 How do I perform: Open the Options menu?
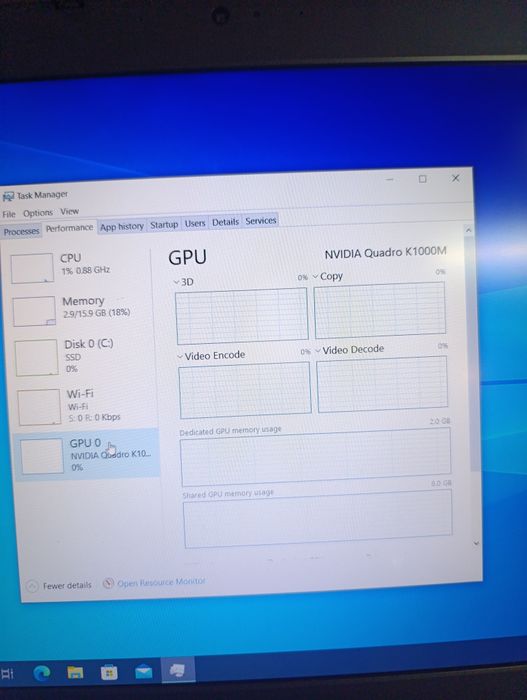pyautogui.click(x=38, y=213)
